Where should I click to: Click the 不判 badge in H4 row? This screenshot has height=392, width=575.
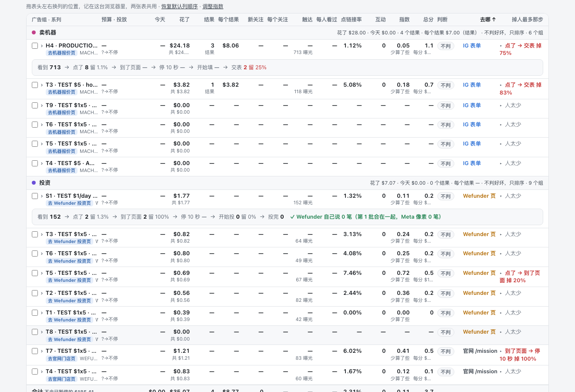pos(446,46)
